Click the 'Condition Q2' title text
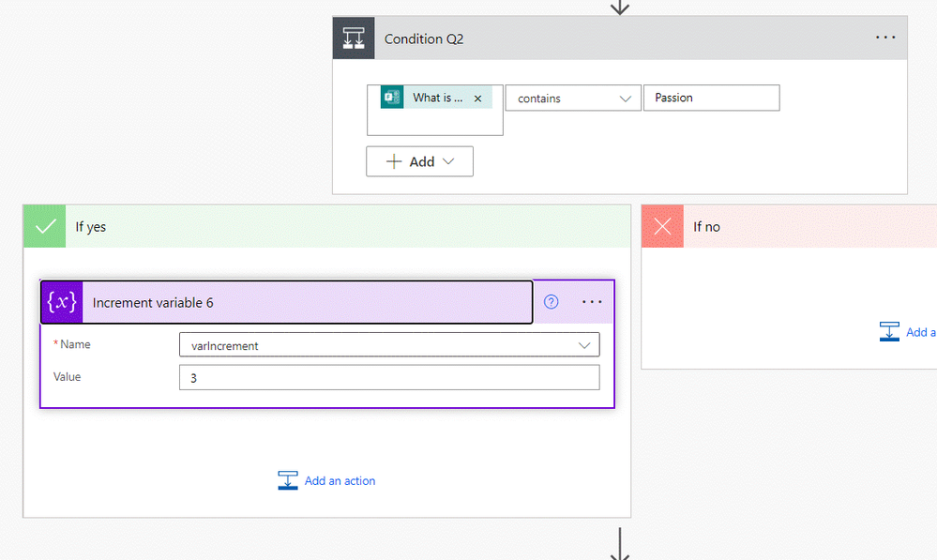This screenshot has height=560, width=937. (x=424, y=38)
